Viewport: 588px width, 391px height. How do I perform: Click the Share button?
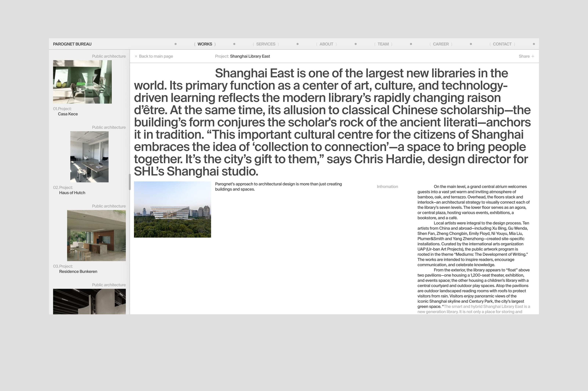[524, 56]
